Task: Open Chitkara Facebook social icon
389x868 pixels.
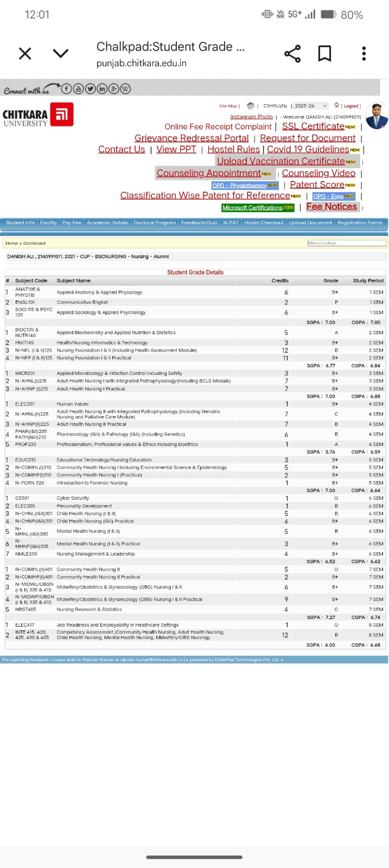Action: pos(66,89)
